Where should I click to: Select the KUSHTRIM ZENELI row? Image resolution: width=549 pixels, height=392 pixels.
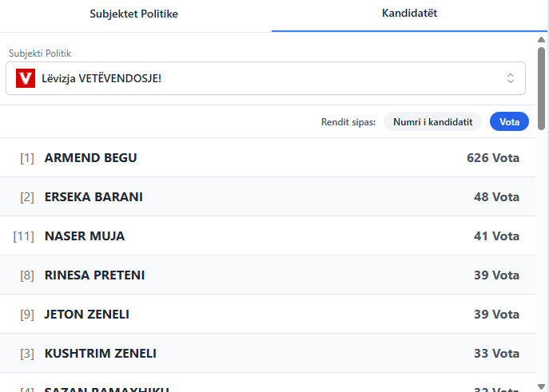[x=100, y=354]
